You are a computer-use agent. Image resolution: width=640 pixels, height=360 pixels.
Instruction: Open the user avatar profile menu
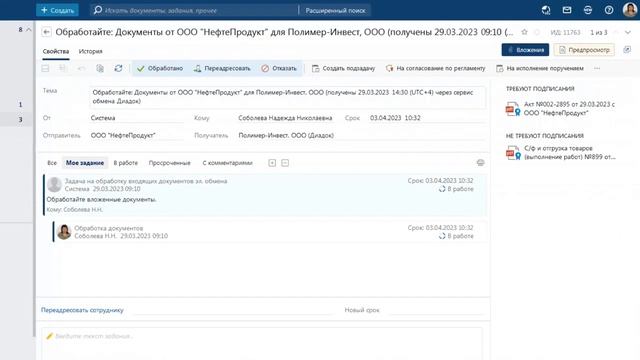coord(630,10)
